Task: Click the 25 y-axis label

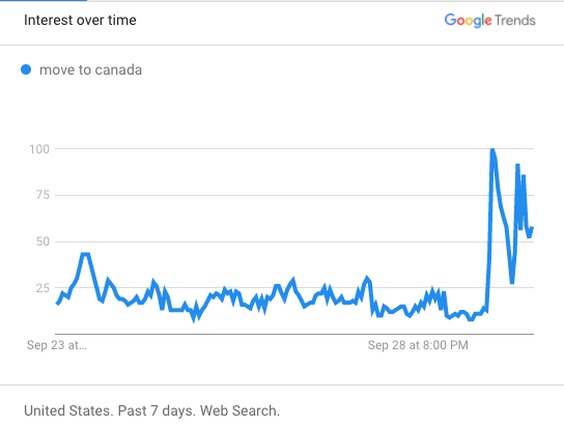Action: (x=42, y=288)
